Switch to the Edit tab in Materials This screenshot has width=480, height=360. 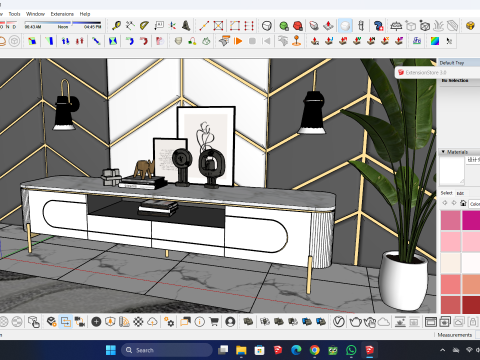tap(460, 193)
